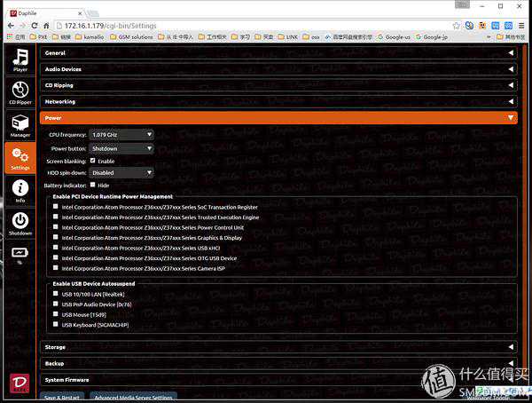Toggle the Screen blanking Enable checkbox
The width and height of the screenshot is (532, 403).
pos(93,160)
